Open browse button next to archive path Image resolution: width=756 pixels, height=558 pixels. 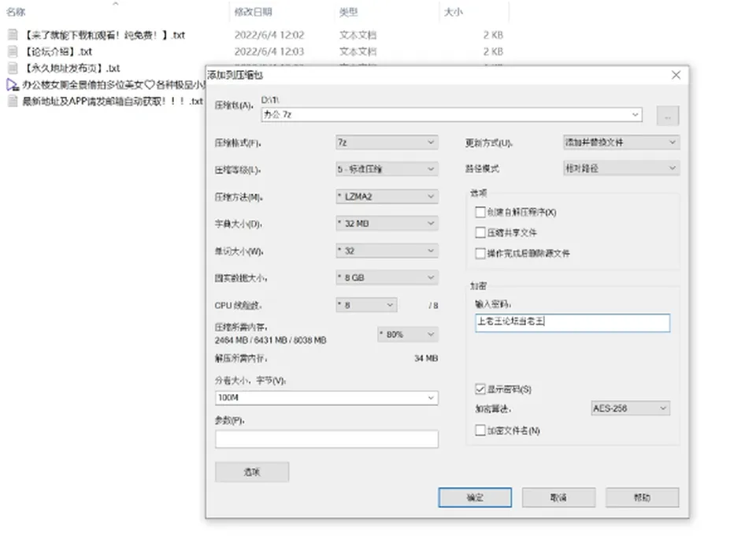pyautogui.click(x=668, y=116)
